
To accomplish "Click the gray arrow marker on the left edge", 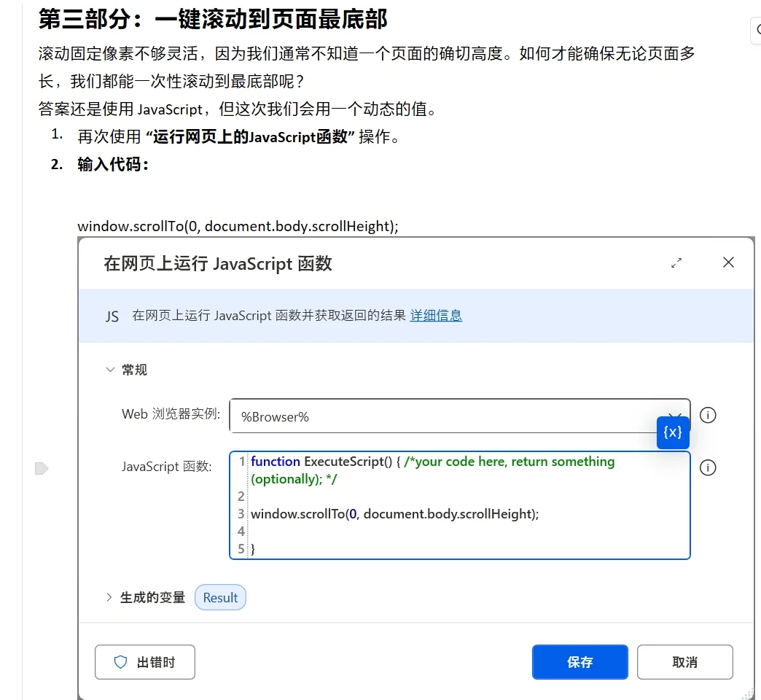I will (42, 469).
